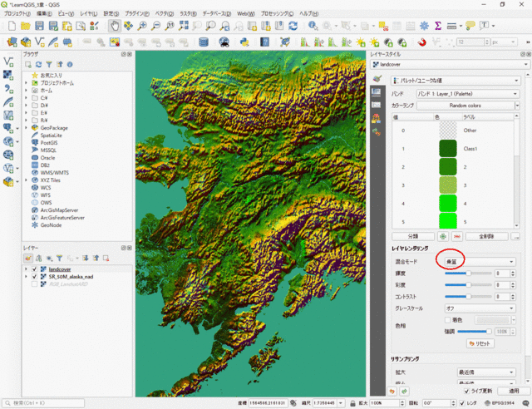The height and width of the screenshot is (409, 532).
Task: Open the Symbology tab icon in Layer Styling
Action: click(x=377, y=80)
